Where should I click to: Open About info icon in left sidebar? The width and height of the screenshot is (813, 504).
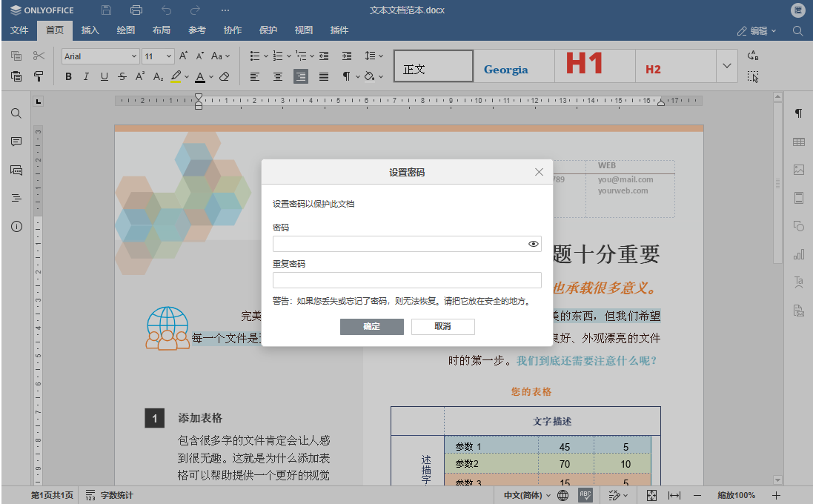pyautogui.click(x=16, y=227)
